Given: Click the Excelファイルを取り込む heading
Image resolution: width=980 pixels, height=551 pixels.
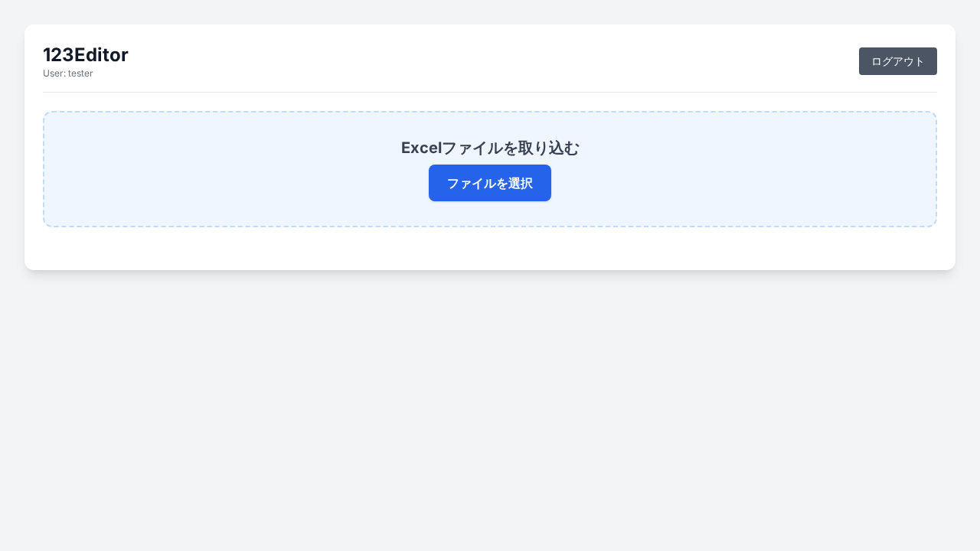Looking at the screenshot, I should pos(490,148).
